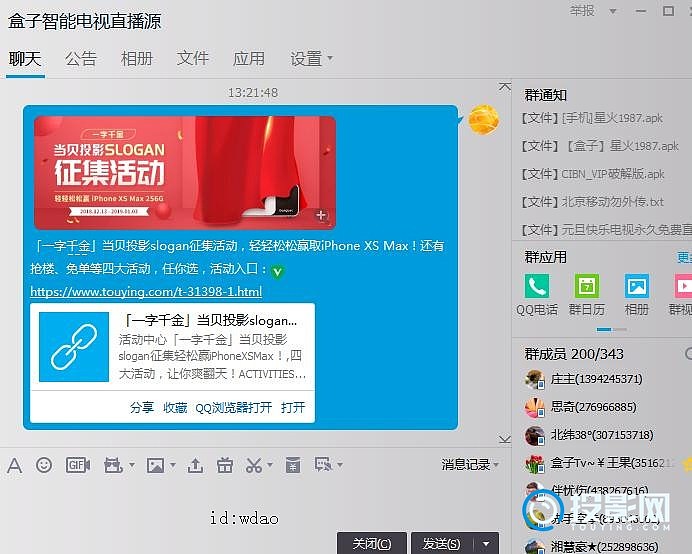Jump to bottom of chat with down arrow
Image resolution: width=692 pixels, height=554 pixels.
tap(504, 439)
